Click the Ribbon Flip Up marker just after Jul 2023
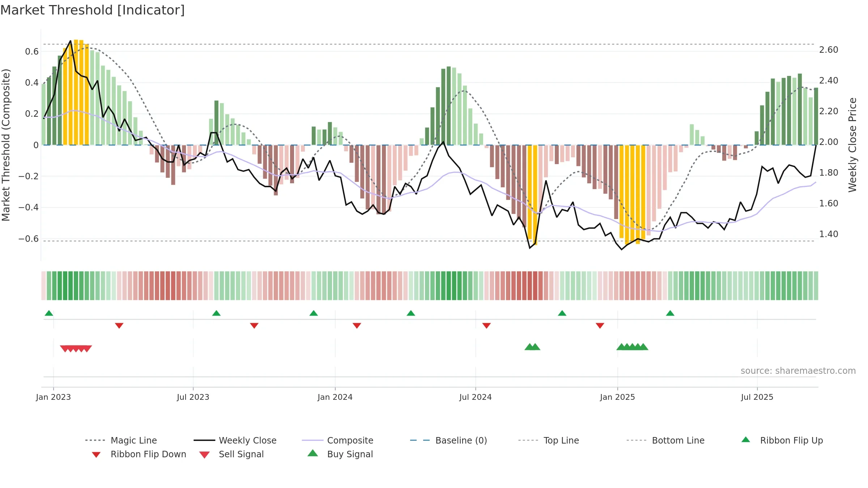 tap(216, 313)
